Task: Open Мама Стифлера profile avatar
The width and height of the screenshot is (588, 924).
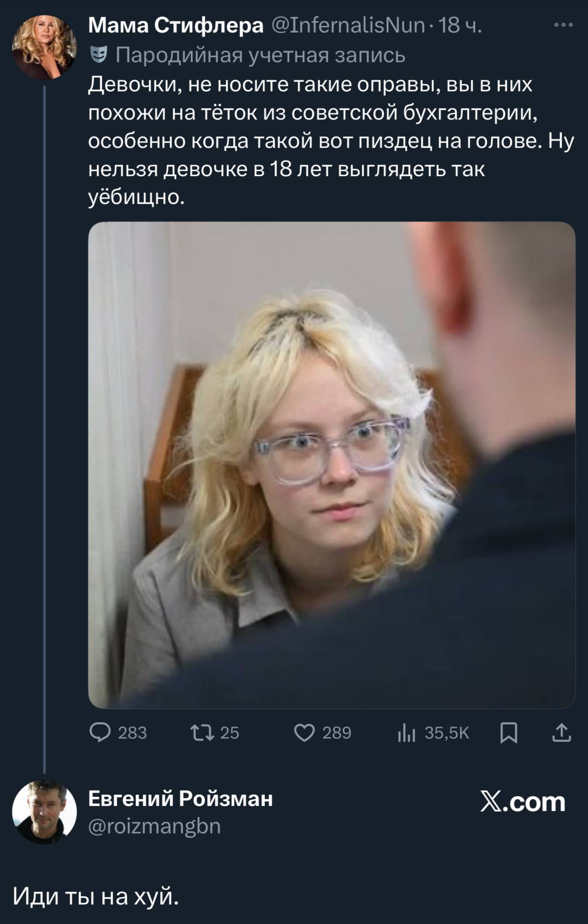Action: [44, 47]
